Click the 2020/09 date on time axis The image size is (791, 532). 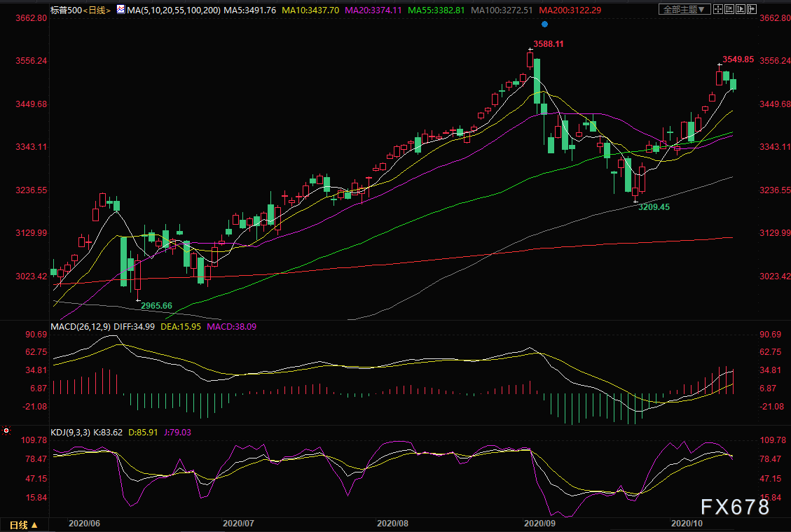point(539,524)
